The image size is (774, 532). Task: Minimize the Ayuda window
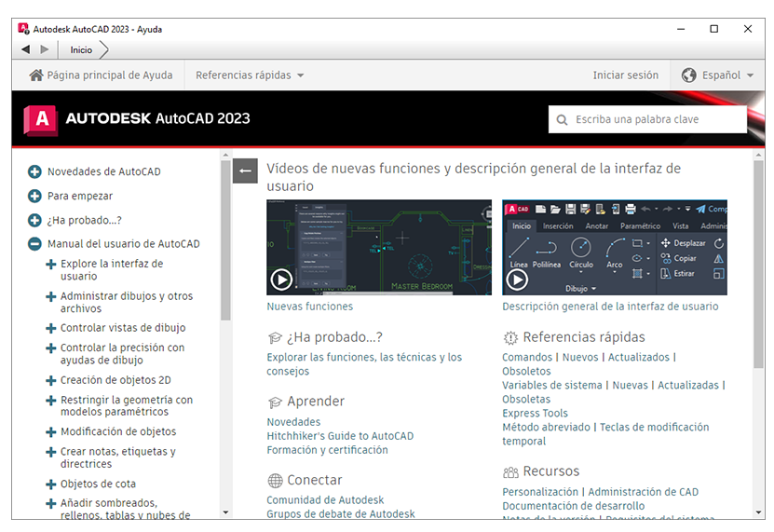pyautogui.click(x=681, y=29)
